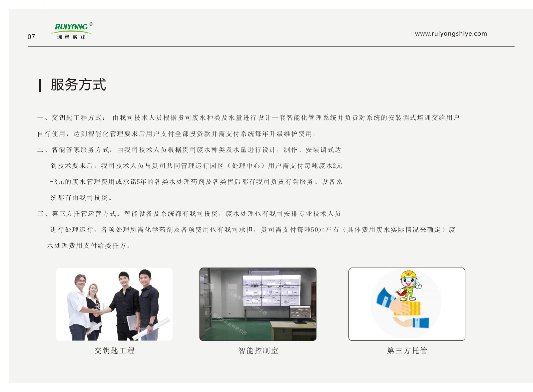This screenshot has width=533, height=392.
Task: Click the 瑞勇实业 text under the logo
Action: pyautogui.click(x=71, y=37)
